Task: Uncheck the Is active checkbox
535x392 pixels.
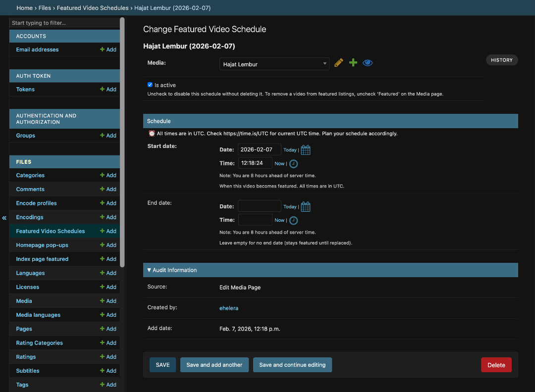Action: [150, 85]
